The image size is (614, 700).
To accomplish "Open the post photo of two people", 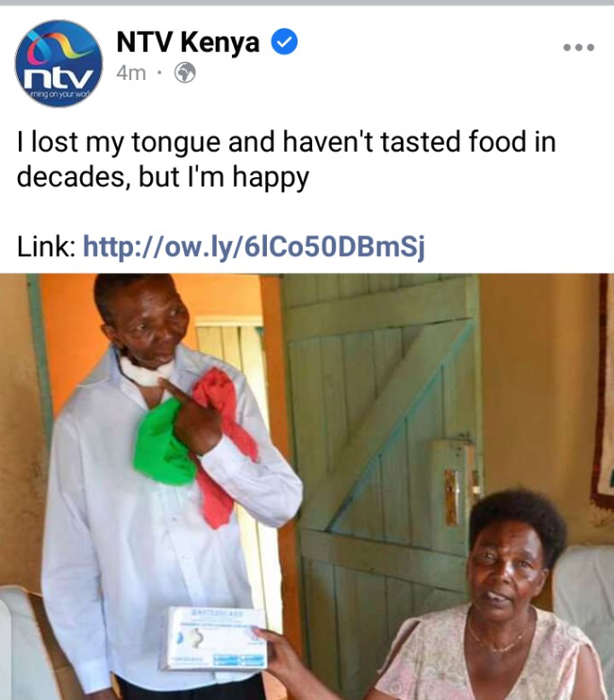I will 307,487.
